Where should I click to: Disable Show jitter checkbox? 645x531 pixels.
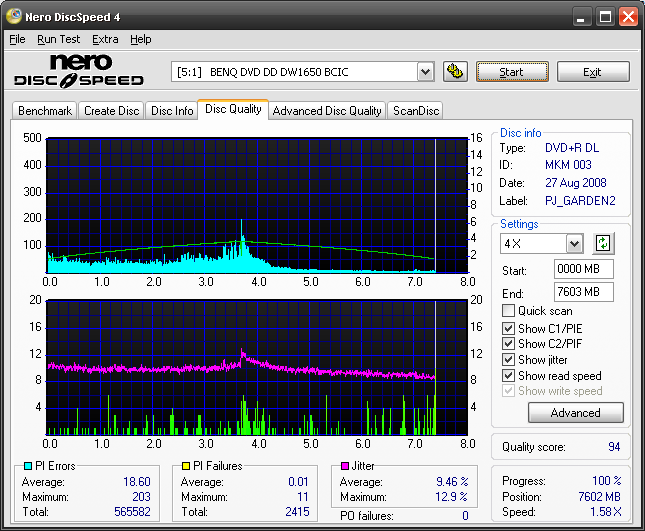(508, 359)
